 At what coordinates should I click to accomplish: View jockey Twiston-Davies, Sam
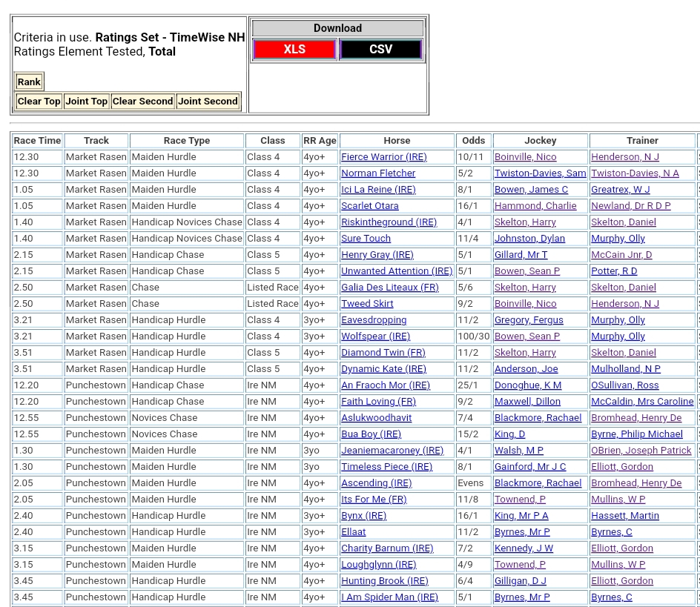tap(540, 173)
